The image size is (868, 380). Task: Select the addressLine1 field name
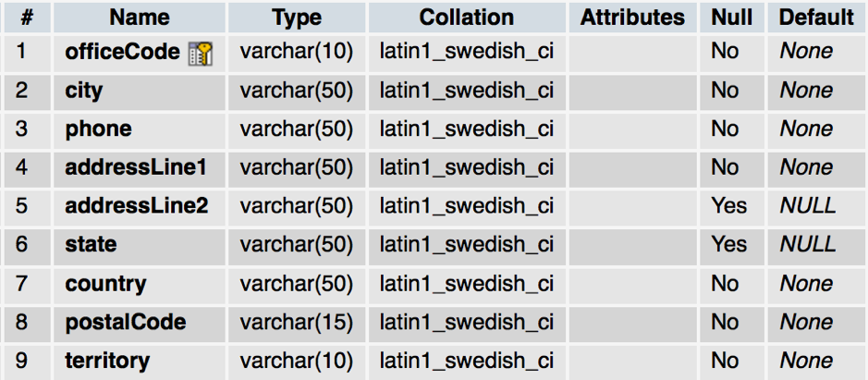(x=136, y=167)
